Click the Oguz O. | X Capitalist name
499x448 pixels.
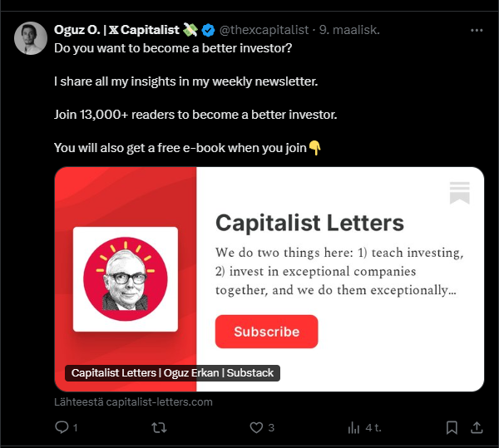pyautogui.click(x=116, y=30)
